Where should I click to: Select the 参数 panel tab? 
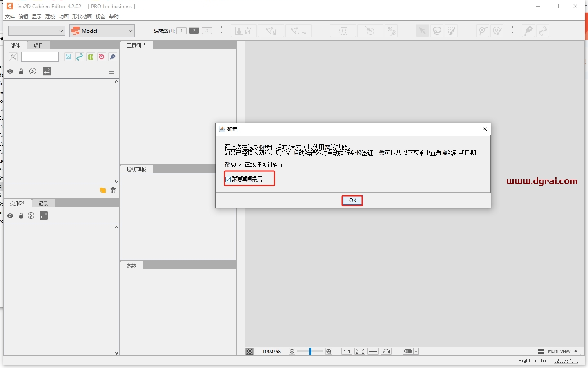click(131, 265)
